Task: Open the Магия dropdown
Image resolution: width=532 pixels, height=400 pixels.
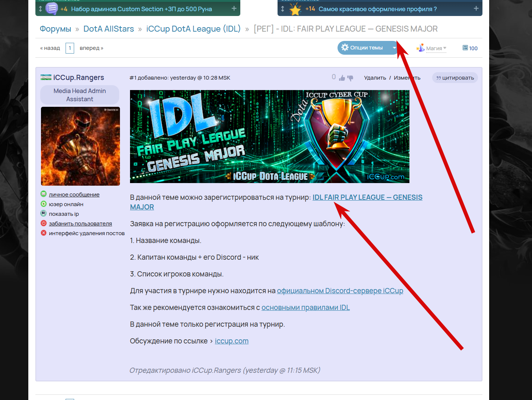Action: [436, 48]
